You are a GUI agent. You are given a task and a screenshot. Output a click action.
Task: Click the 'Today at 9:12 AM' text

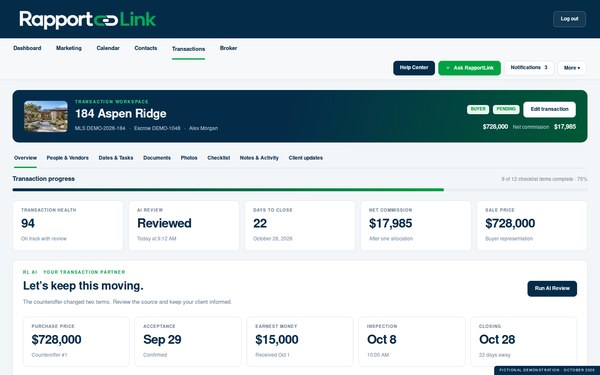click(x=157, y=239)
